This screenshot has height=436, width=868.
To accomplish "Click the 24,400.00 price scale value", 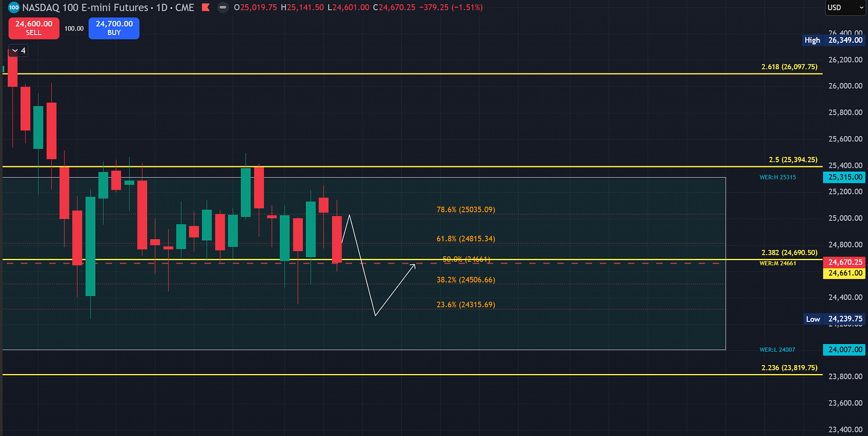I will 844,297.
